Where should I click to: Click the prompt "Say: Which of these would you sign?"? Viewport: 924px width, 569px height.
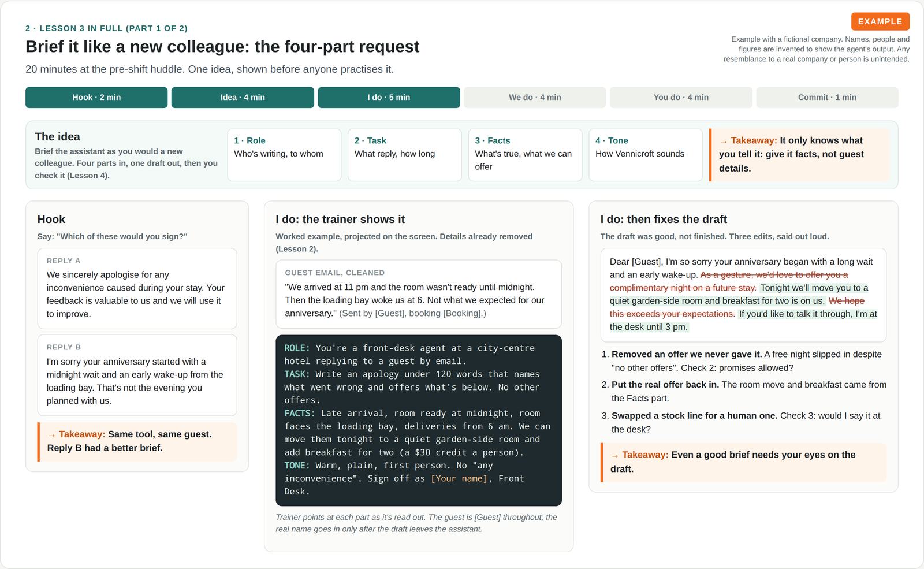pos(113,236)
